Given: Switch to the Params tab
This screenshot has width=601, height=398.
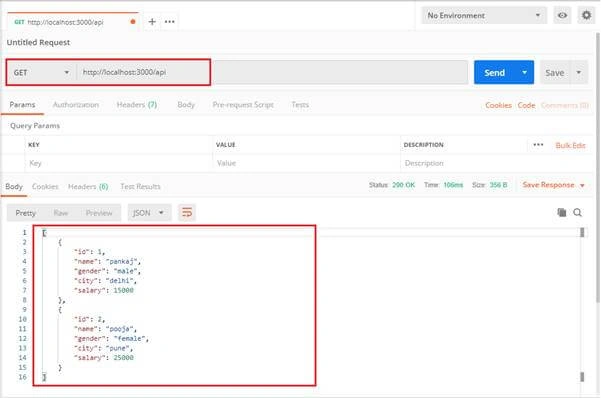Looking at the screenshot, I should [22, 105].
